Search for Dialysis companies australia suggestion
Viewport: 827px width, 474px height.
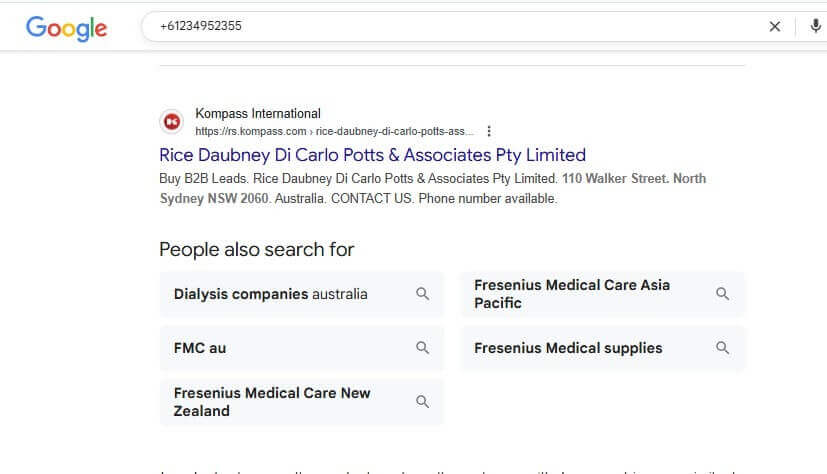[x=271, y=294]
